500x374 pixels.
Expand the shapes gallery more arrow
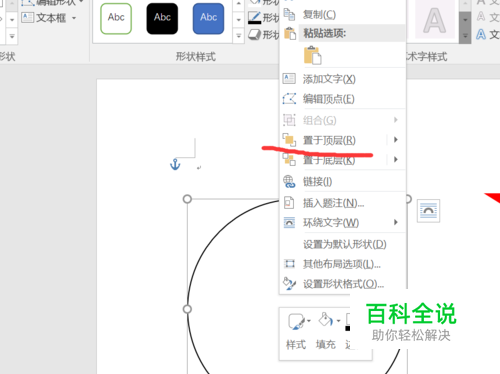coord(12,36)
